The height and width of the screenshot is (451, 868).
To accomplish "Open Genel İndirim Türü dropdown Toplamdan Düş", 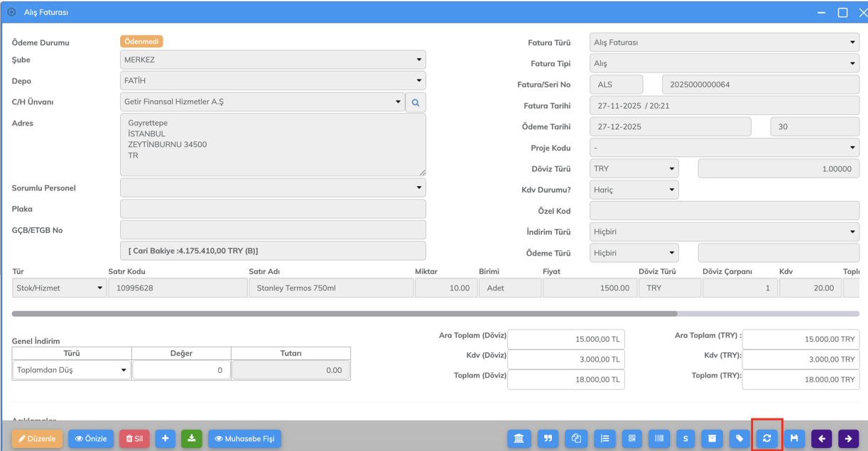I will [x=71, y=370].
